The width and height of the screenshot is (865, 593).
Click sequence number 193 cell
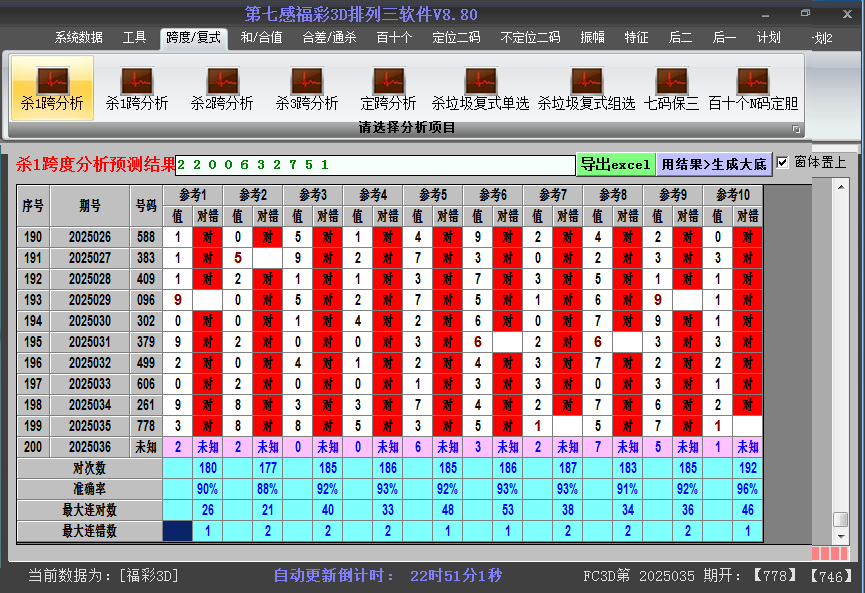(33, 300)
